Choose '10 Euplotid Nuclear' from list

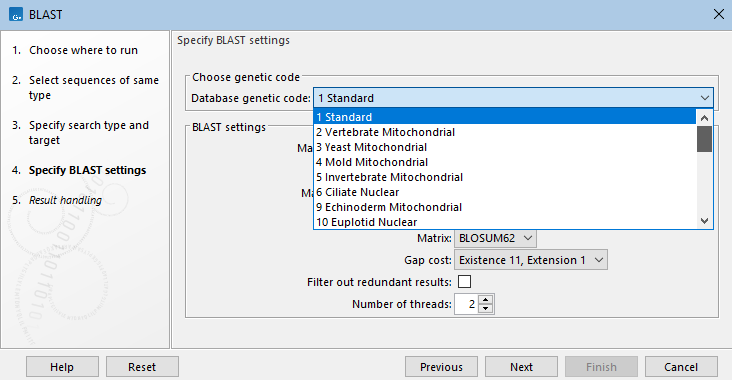[x=505, y=222]
